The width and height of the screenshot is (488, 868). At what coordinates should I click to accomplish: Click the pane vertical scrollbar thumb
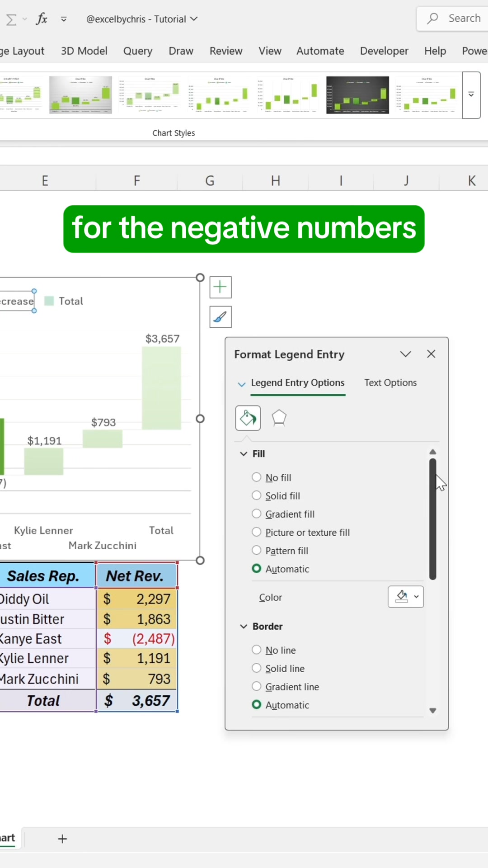tap(432, 519)
